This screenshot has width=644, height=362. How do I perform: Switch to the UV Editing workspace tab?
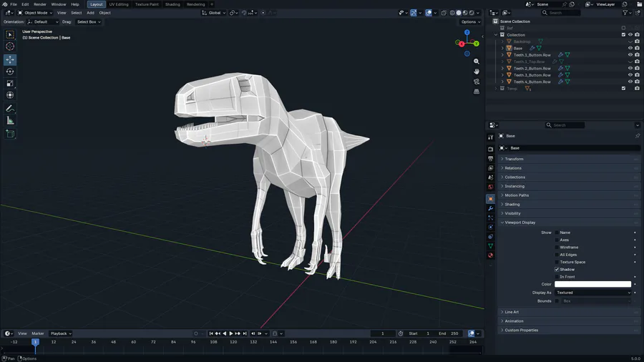pyautogui.click(x=119, y=4)
